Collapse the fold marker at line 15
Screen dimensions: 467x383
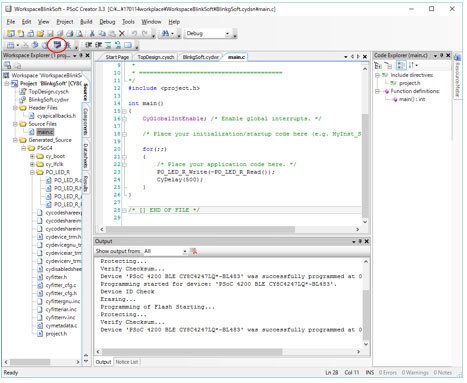[x=124, y=111]
